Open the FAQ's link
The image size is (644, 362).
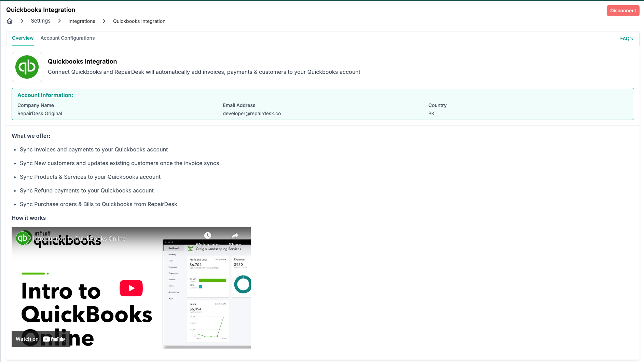pyautogui.click(x=626, y=39)
